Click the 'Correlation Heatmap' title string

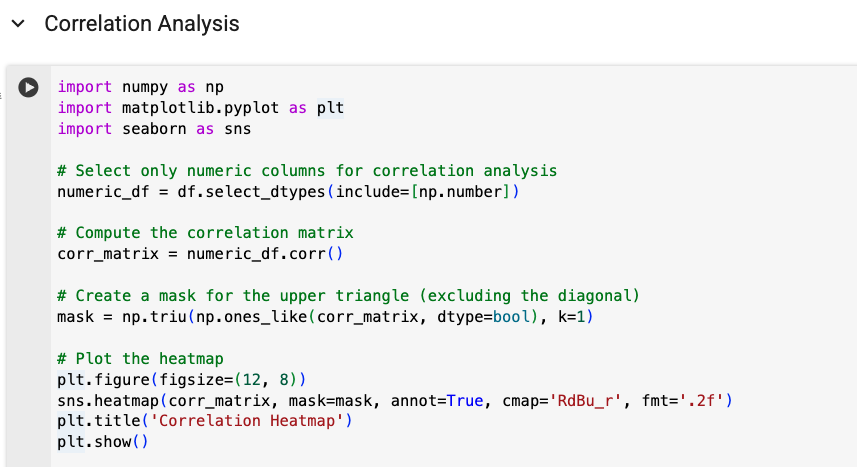click(x=248, y=420)
